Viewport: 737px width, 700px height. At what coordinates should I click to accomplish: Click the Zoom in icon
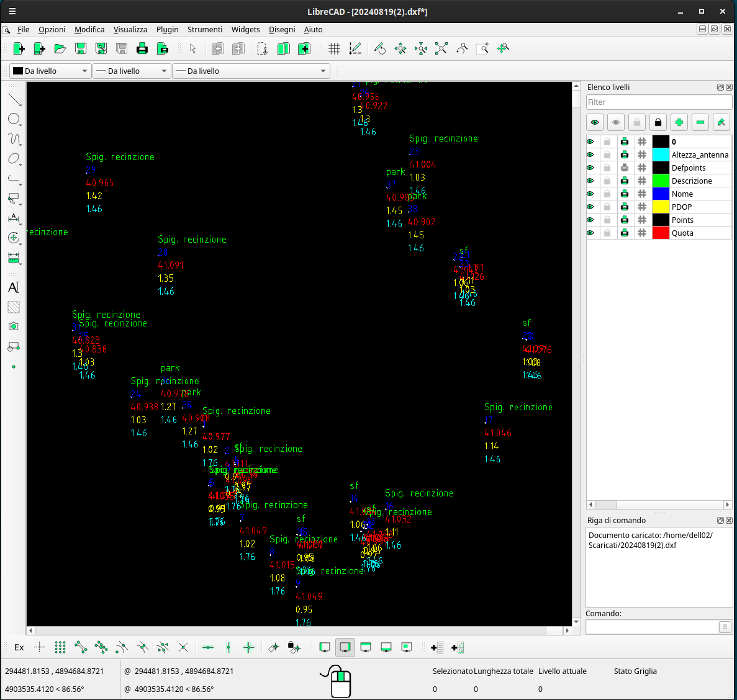click(x=400, y=48)
